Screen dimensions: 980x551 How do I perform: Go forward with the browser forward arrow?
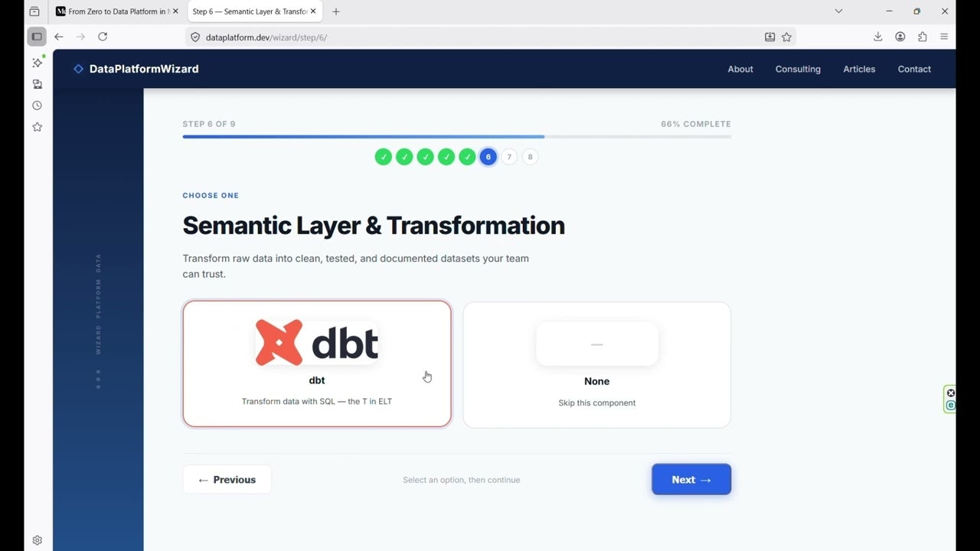click(x=80, y=37)
